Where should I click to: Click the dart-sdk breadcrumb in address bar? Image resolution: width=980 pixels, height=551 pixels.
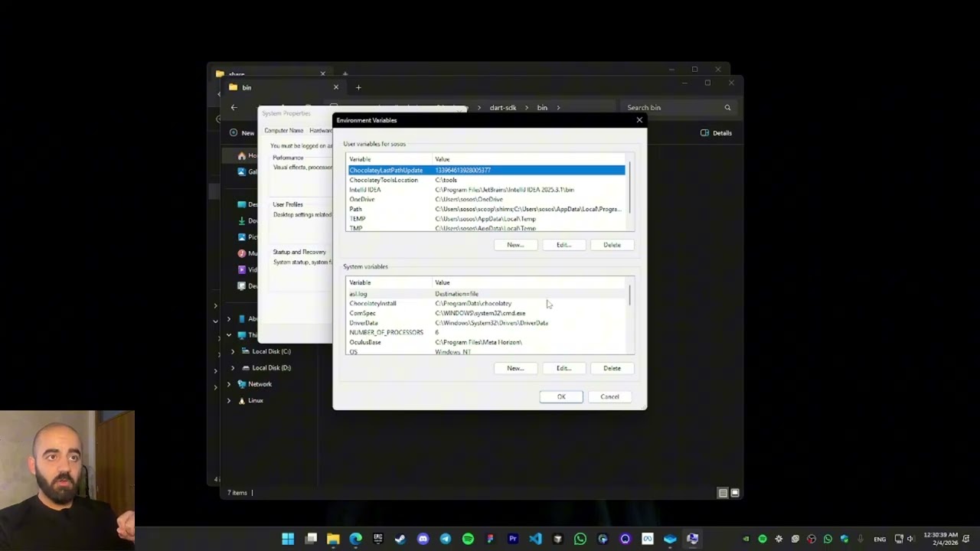click(x=503, y=108)
